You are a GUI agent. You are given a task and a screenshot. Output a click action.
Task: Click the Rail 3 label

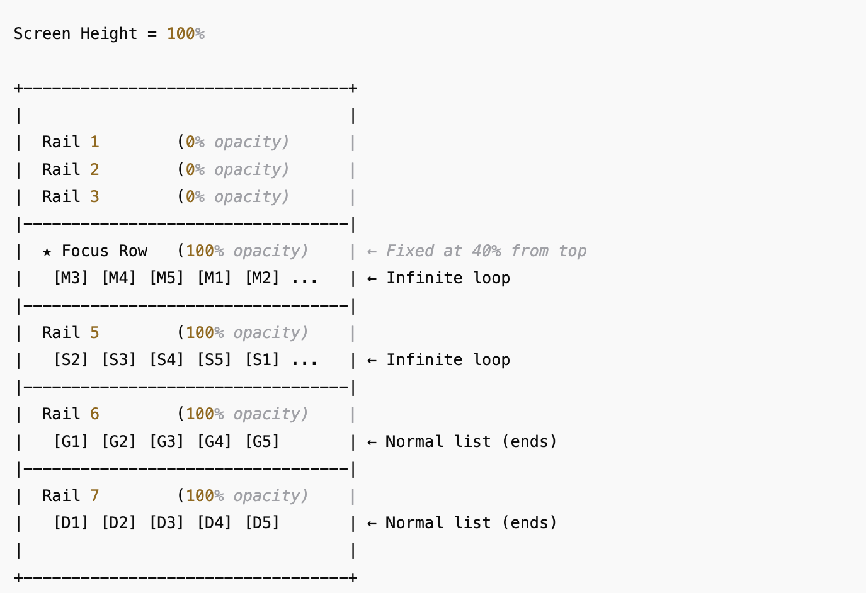tap(71, 197)
